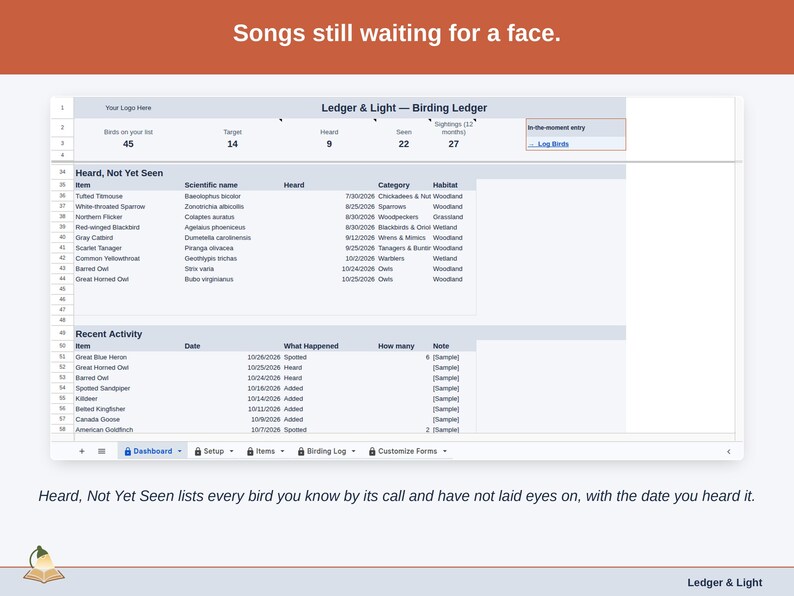Select the 'Warblers' category cell
This screenshot has height=596, width=794.
tap(404, 258)
